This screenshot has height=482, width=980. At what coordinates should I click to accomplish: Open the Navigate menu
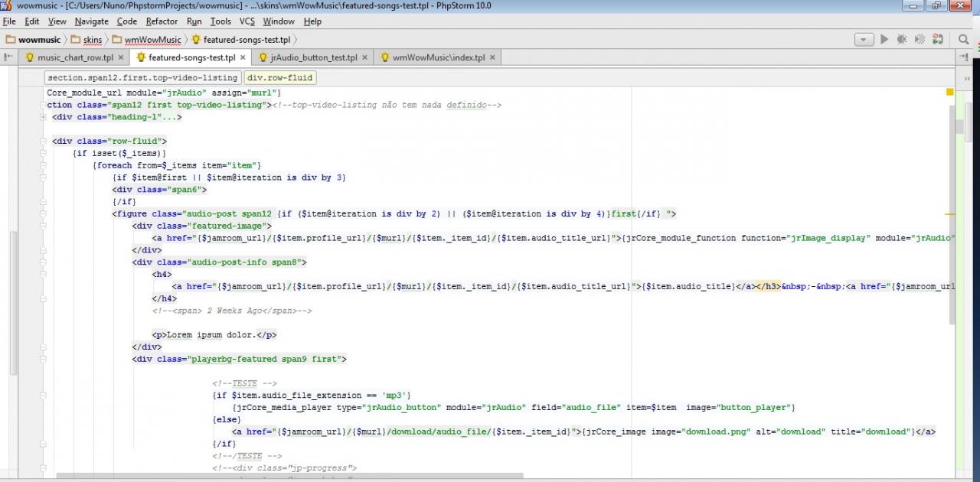click(92, 21)
